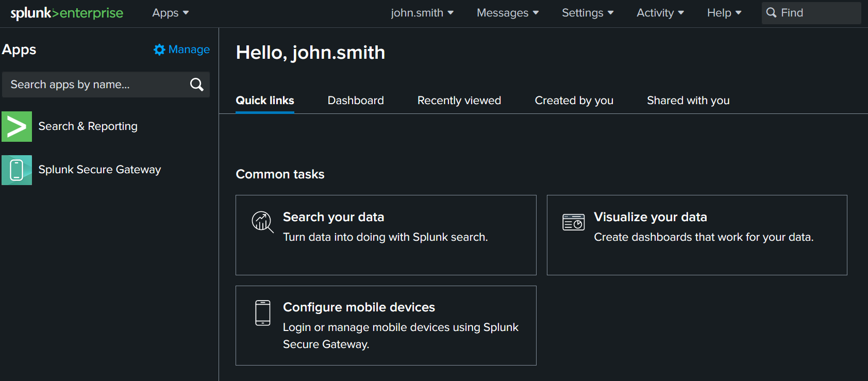Expand the Messages dropdown

507,13
